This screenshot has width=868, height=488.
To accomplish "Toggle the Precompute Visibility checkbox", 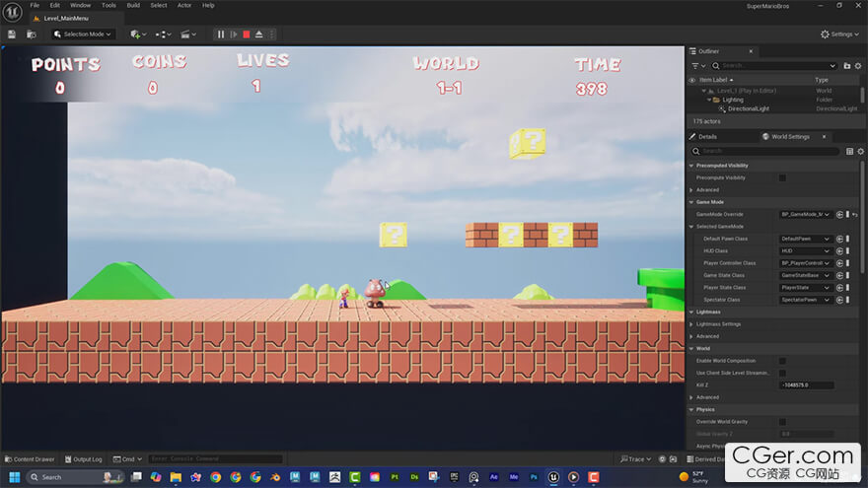I will (782, 178).
